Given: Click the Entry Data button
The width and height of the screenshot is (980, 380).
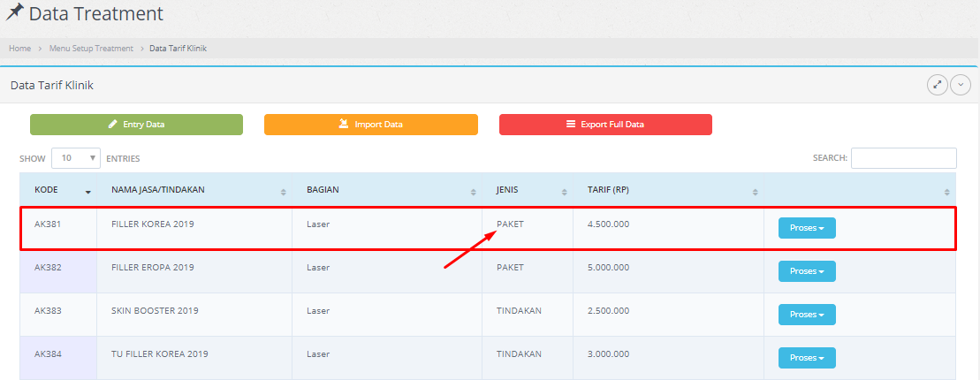Looking at the screenshot, I should (x=136, y=125).
